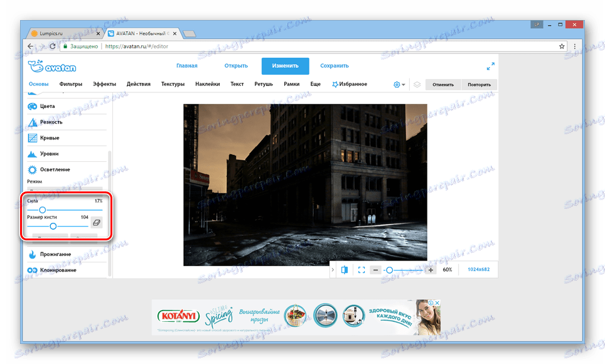
Task: Expand editor to fullscreen arrows icon
Action: point(490,67)
